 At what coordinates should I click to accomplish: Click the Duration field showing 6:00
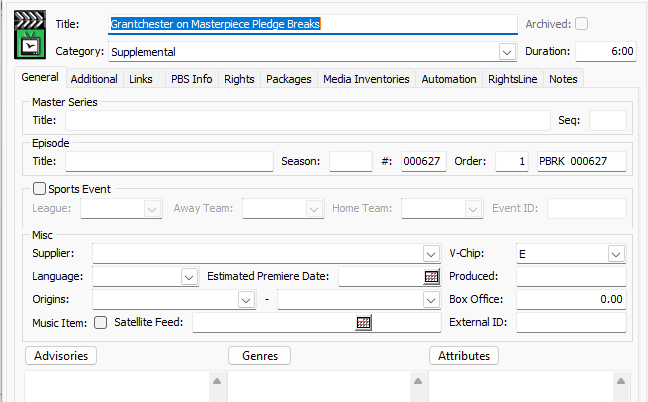(x=606, y=52)
